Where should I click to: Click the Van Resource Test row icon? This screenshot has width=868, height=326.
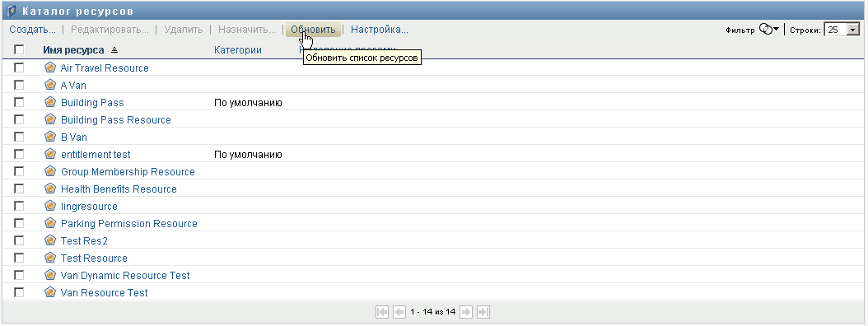coord(50,291)
